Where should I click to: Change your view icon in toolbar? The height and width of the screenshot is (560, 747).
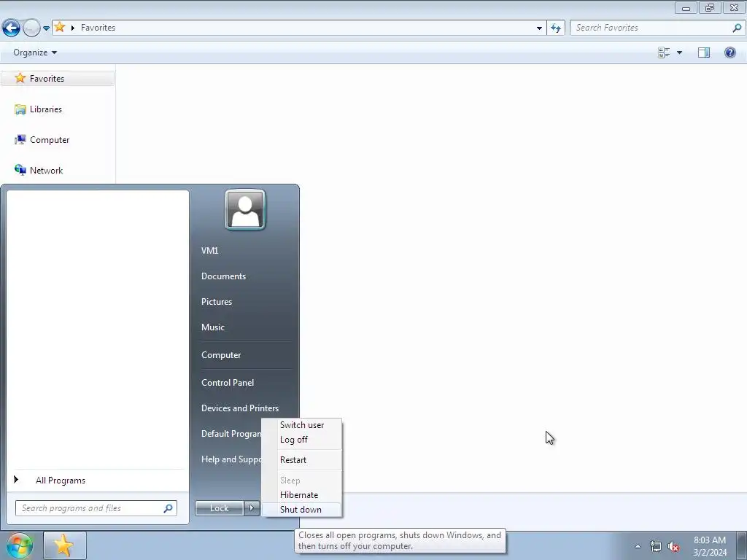coord(664,52)
